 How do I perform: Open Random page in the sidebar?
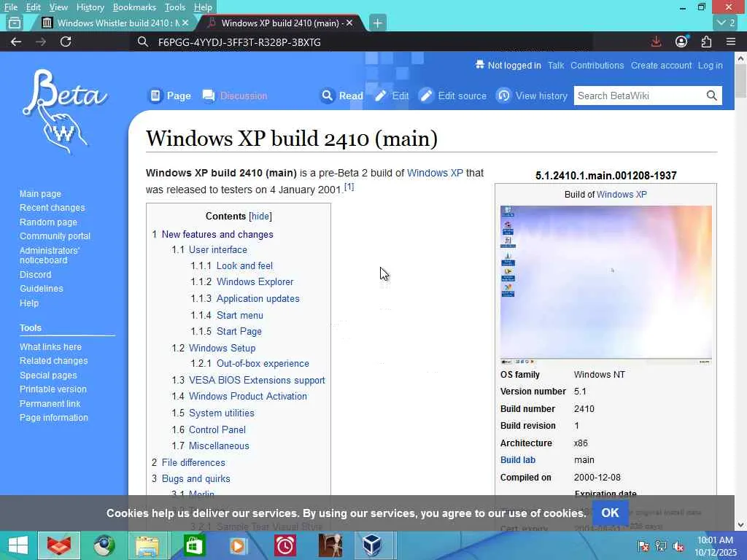coord(48,222)
